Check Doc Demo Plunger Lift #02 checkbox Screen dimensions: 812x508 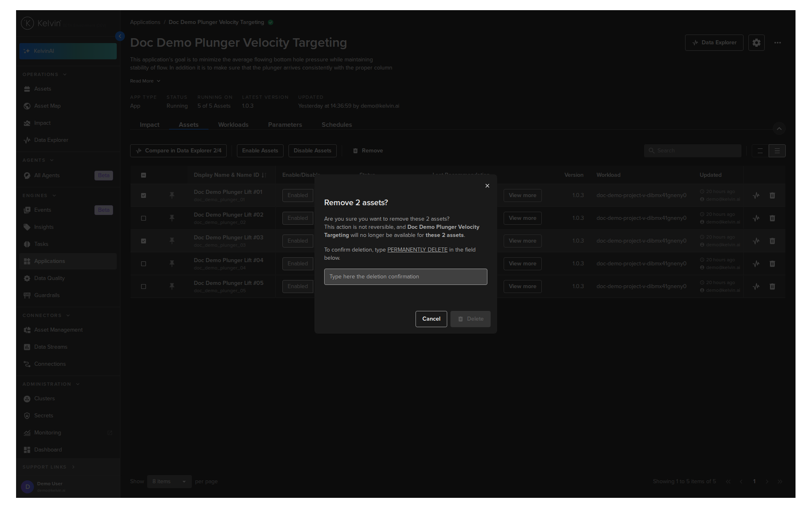coord(143,218)
